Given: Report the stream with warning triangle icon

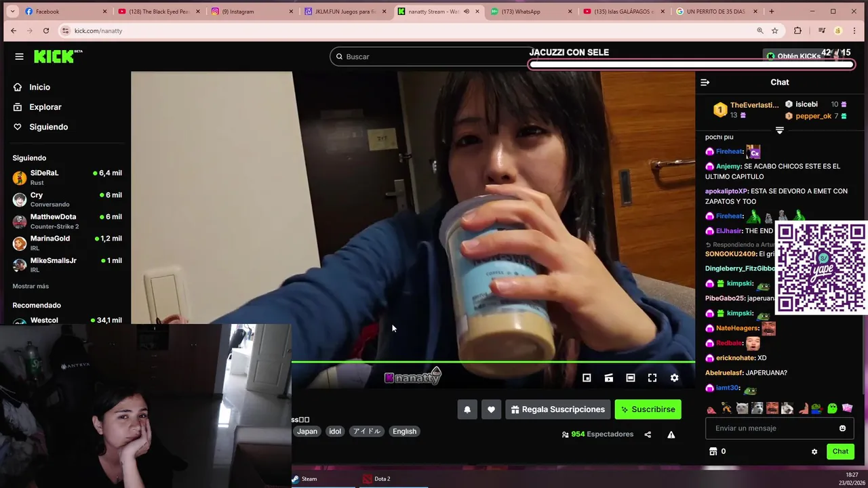Looking at the screenshot, I should tap(671, 434).
